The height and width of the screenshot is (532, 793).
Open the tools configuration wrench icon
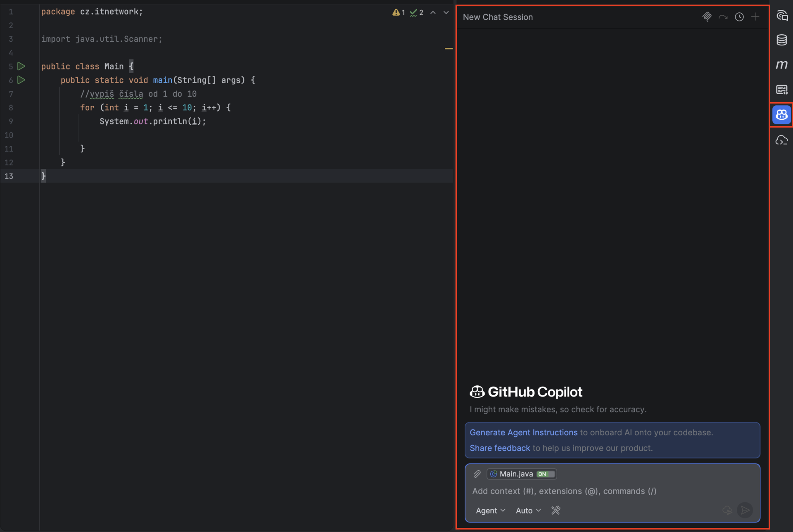[x=556, y=510]
